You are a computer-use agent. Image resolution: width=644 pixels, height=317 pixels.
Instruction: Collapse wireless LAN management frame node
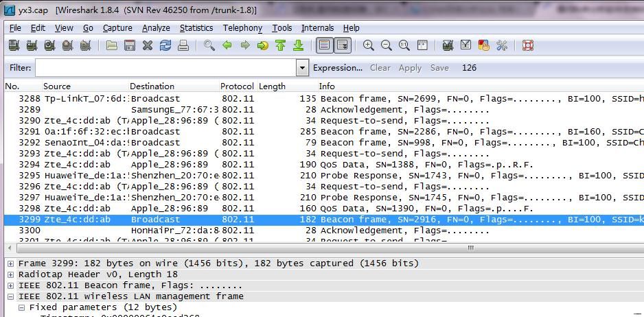tap(11, 296)
